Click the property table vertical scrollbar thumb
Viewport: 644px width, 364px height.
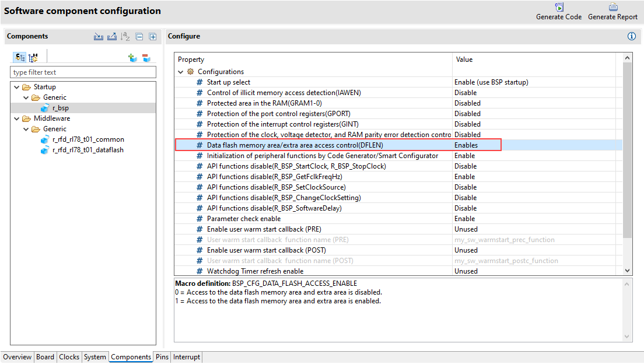tap(627, 149)
